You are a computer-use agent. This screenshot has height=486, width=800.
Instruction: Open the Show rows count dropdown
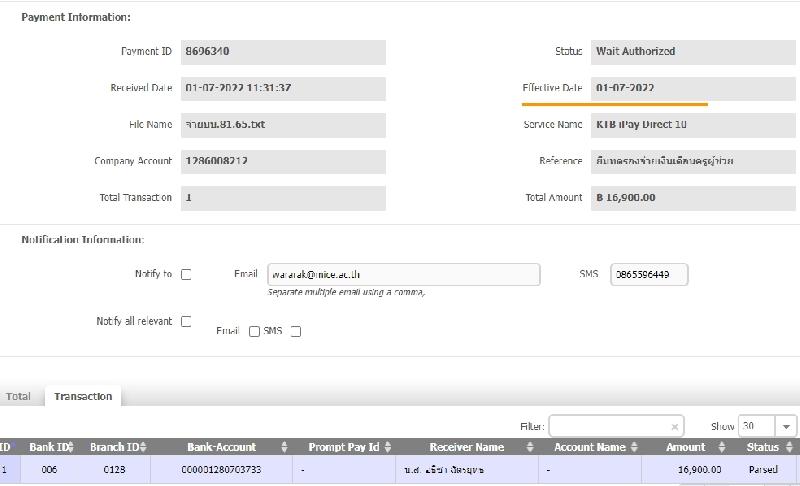coord(784,426)
